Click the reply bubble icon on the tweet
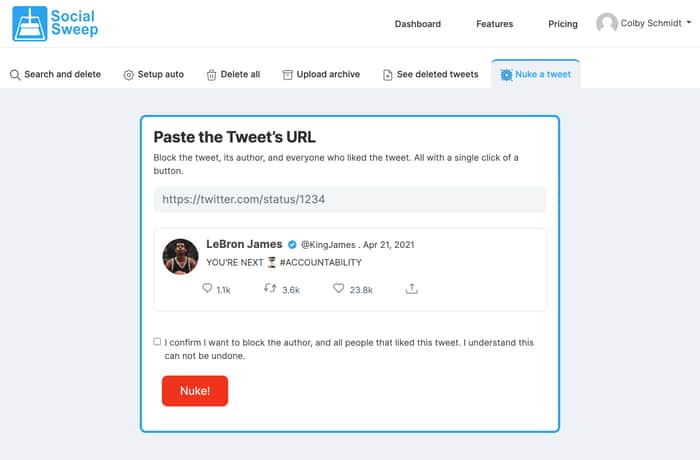700x460 pixels. [x=207, y=288]
